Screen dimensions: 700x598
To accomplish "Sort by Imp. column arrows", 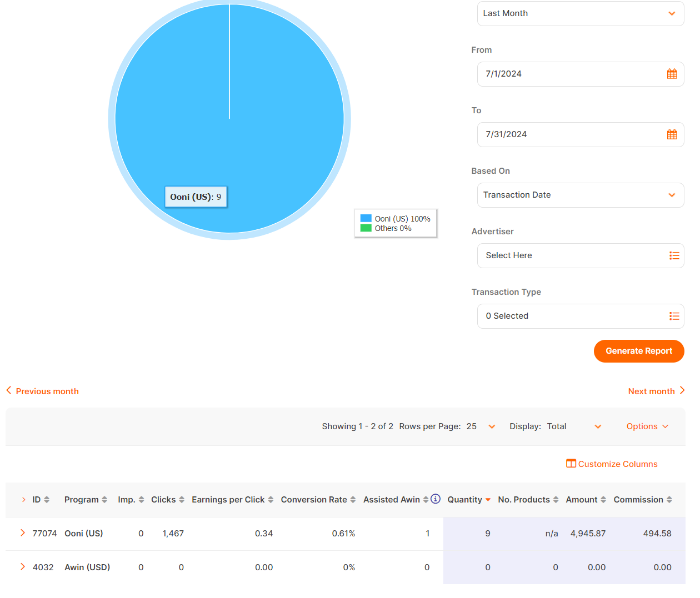I will tap(141, 500).
